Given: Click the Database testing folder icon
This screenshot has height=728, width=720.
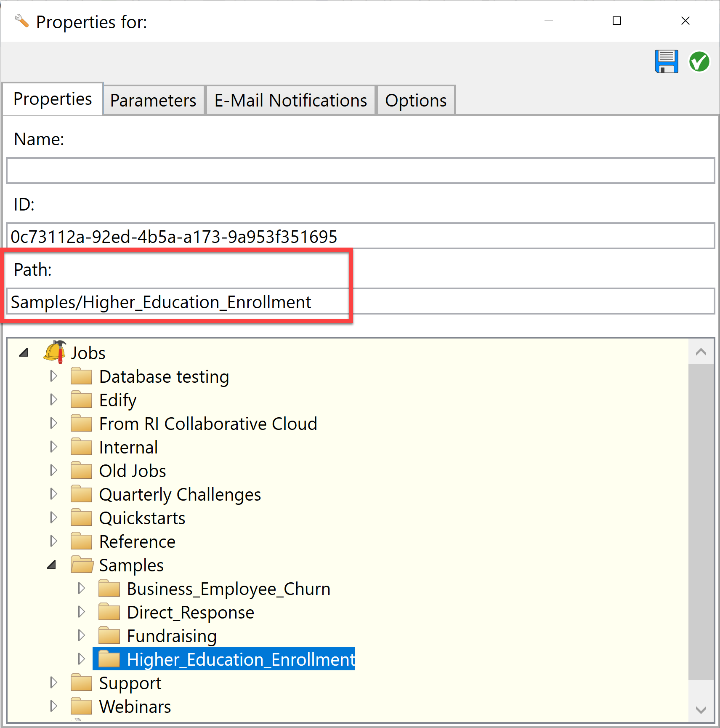Looking at the screenshot, I should pyautogui.click(x=81, y=376).
